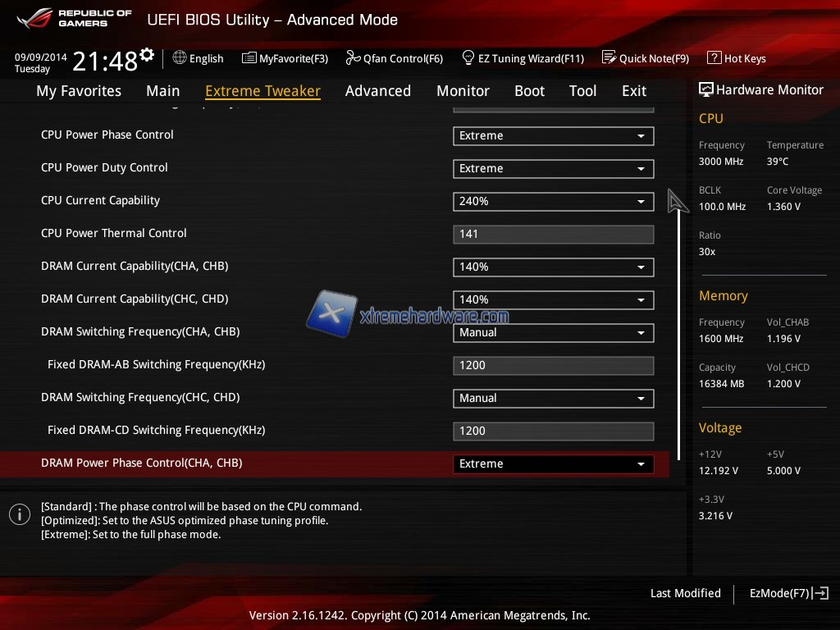Launch EZ Tuning Wizard lightbulb icon

pyautogui.click(x=468, y=58)
